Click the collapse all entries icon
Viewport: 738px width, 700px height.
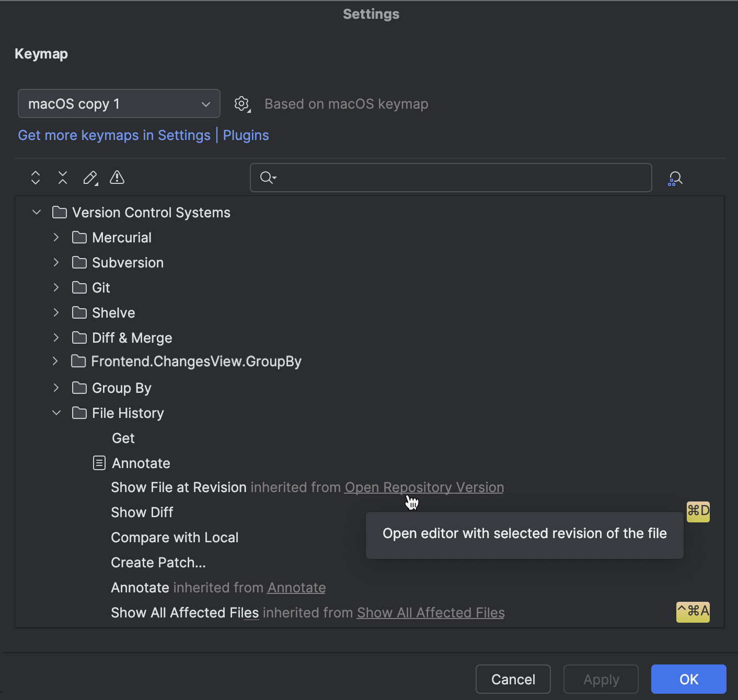(62, 178)
